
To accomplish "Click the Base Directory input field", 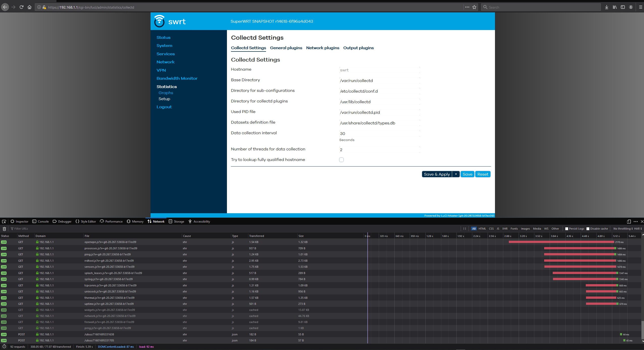I will [378, 80].
